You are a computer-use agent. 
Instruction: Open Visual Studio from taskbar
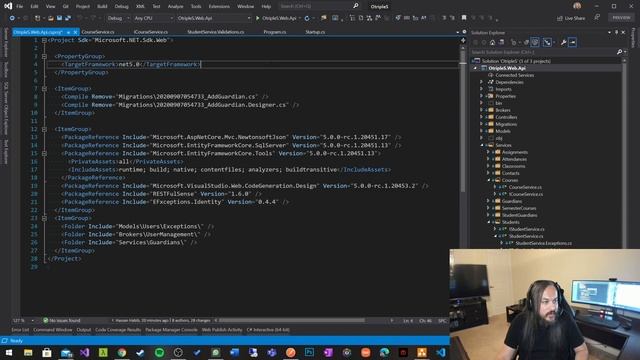coord(84,352)
